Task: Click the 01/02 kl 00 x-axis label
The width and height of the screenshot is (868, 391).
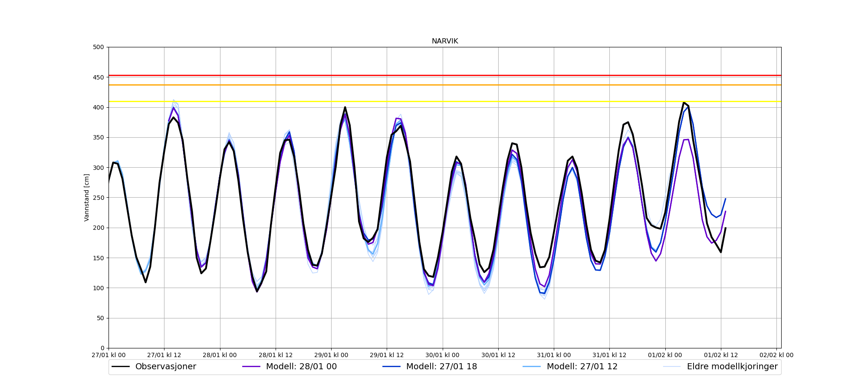Action: [665, 355]
